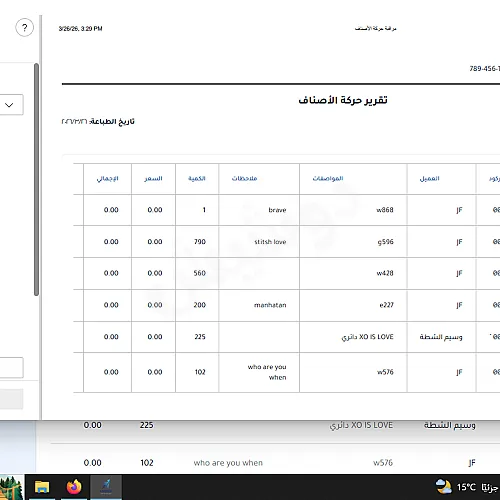The image size is (500, 500).
Task: Click the empty text field in print panel
Action: coord(11,368)
